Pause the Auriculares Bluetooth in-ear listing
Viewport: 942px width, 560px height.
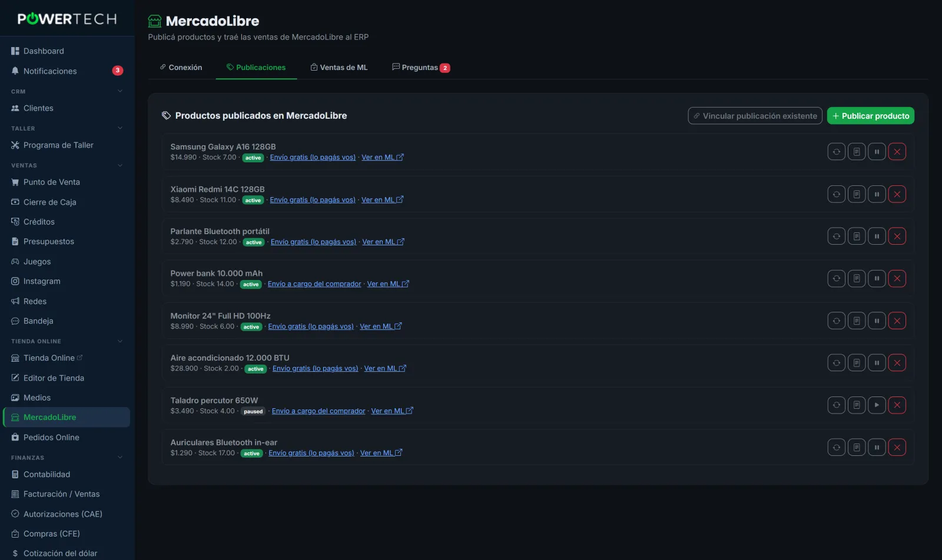point(877,448)
